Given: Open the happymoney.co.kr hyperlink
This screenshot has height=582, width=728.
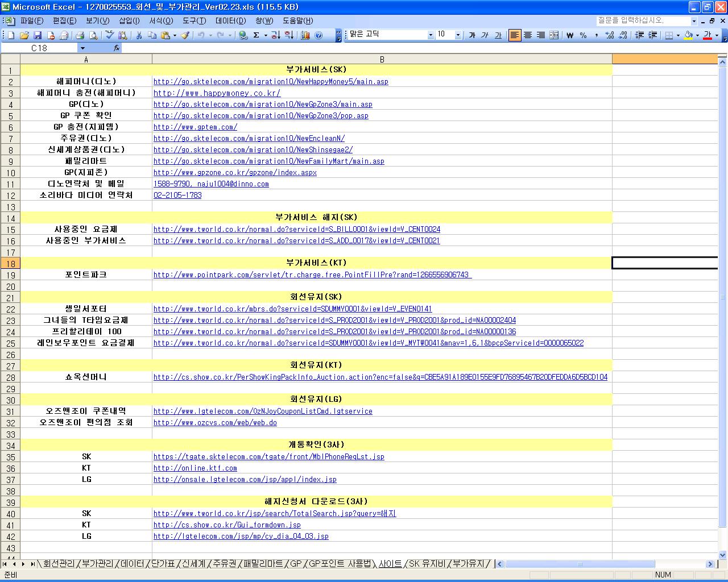Looking at the screenshot, I should pyautogui.click(x=217, y=93).
